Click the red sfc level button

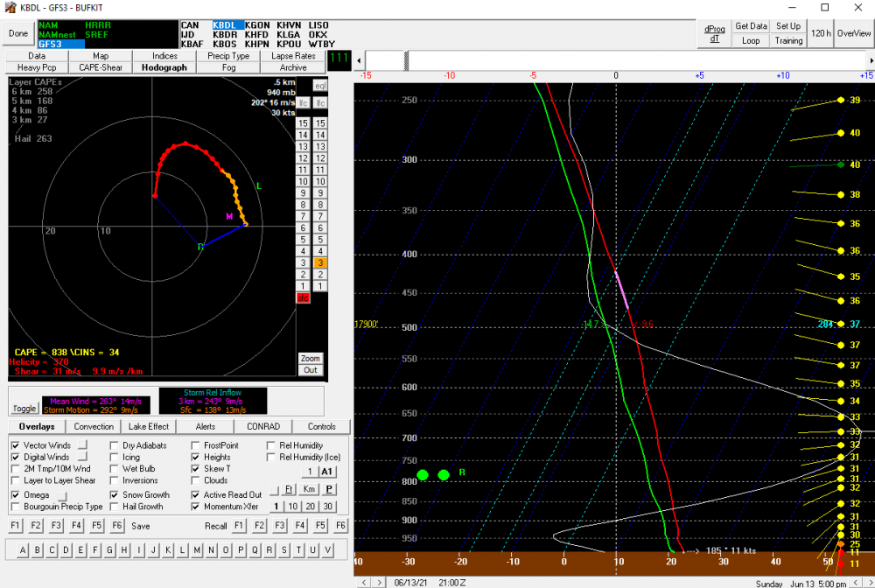point(303,297)
